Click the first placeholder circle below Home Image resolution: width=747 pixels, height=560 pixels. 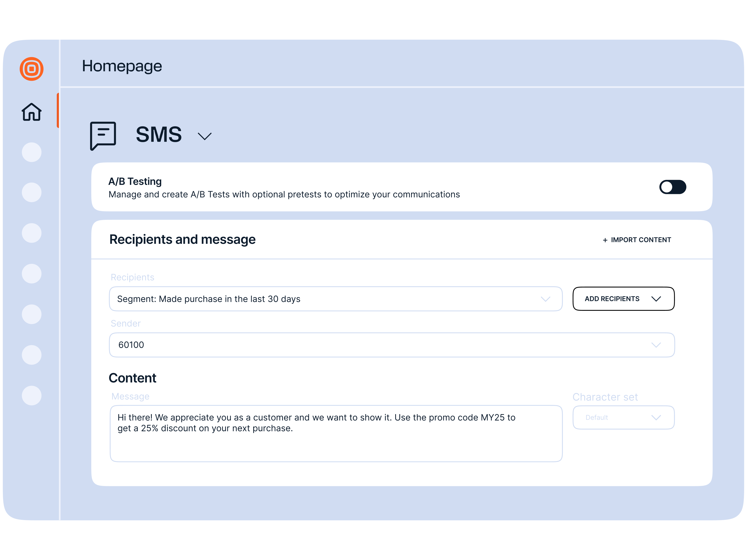pyautogui.click(x=32, y=152)
